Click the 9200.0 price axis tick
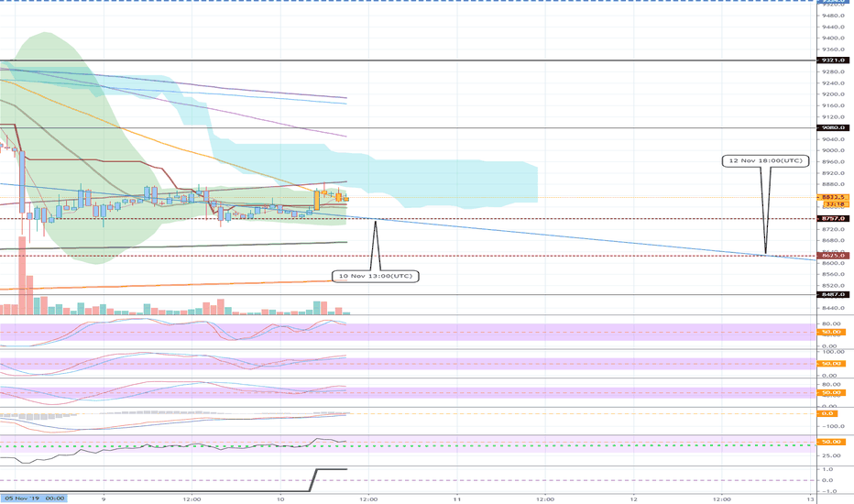 833,94
